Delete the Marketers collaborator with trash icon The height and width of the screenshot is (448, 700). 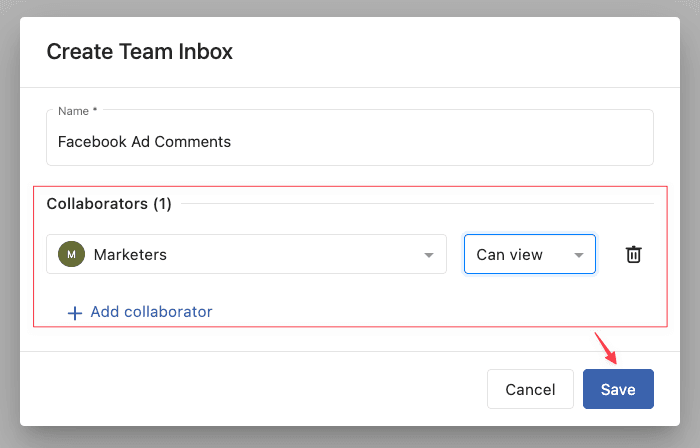point(633,254)
